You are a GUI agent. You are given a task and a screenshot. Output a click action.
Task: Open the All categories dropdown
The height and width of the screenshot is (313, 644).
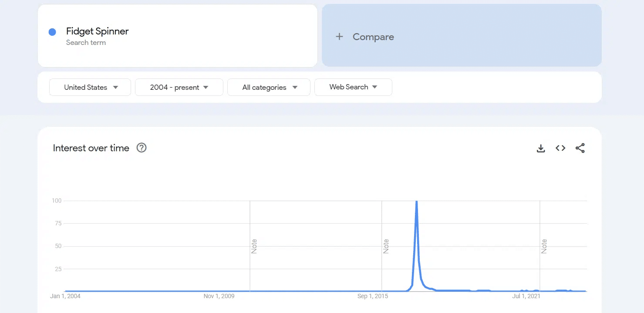click(x=269, y=87)
